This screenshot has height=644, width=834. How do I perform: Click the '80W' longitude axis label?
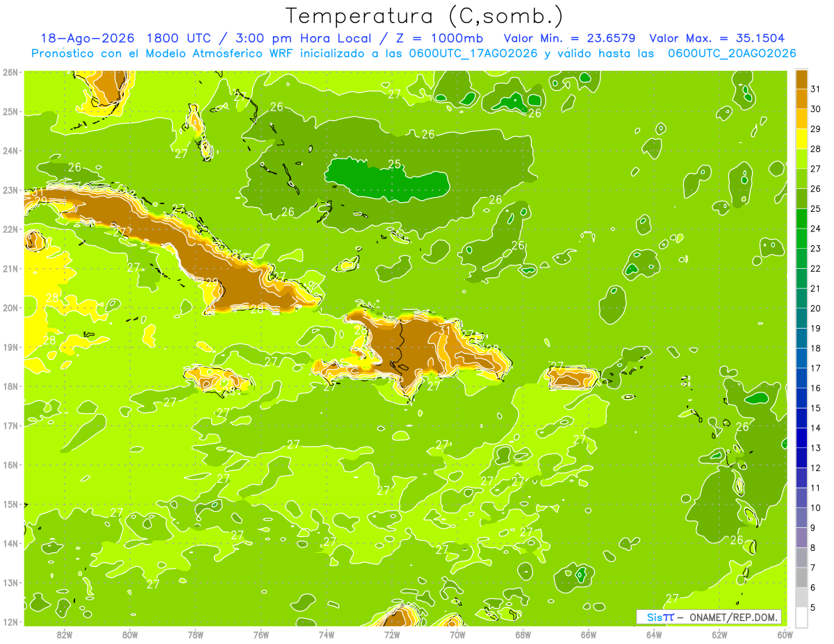coord(130,634)
